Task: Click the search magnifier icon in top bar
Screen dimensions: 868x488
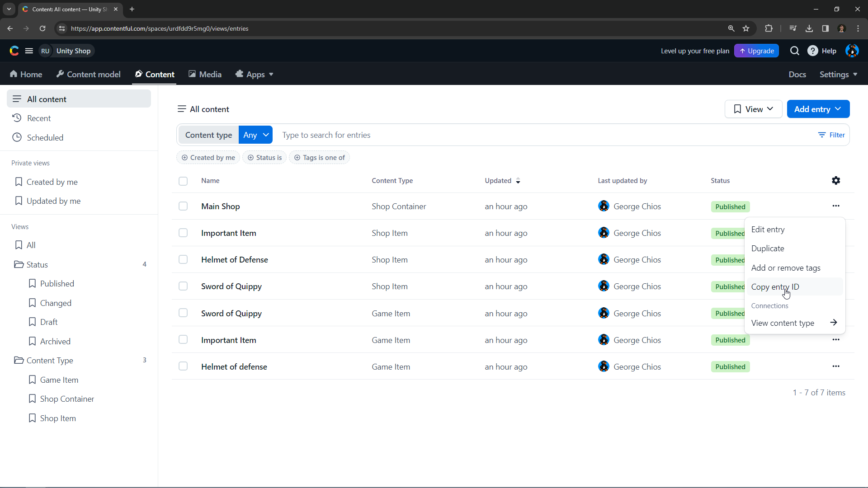Action: coord(795,51)
